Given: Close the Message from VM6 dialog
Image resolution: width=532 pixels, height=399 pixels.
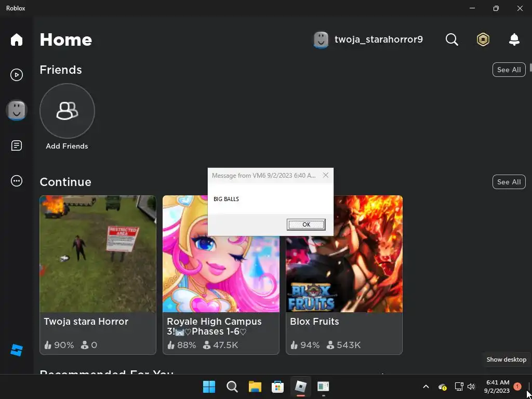Looking at the screenshot, I should point(325,175).
